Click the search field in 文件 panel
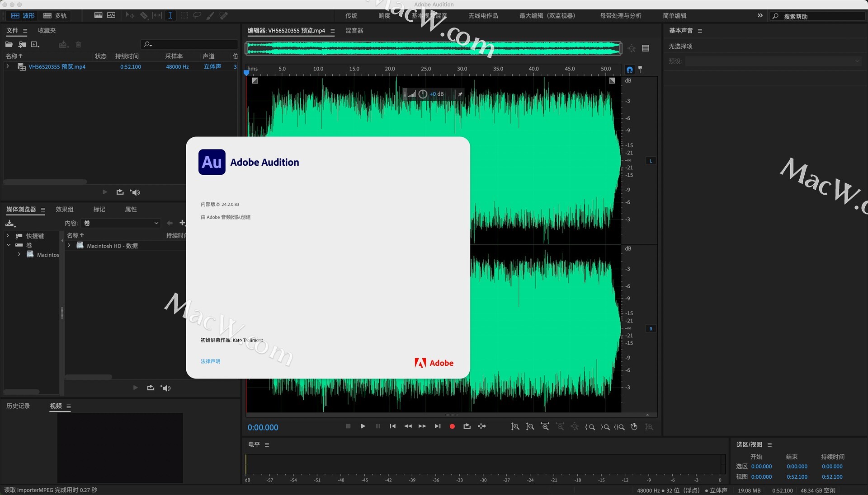Viewport: 868px width, 495px height. click(190, 44)
